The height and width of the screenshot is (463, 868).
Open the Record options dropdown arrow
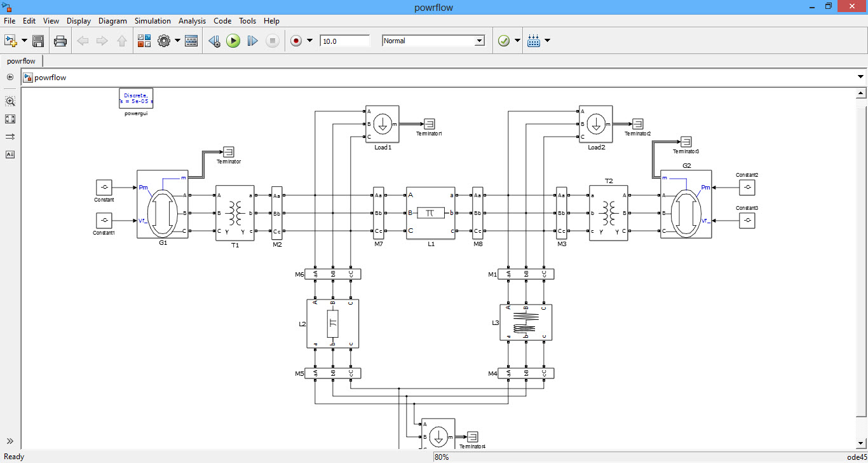coord(309,41)
